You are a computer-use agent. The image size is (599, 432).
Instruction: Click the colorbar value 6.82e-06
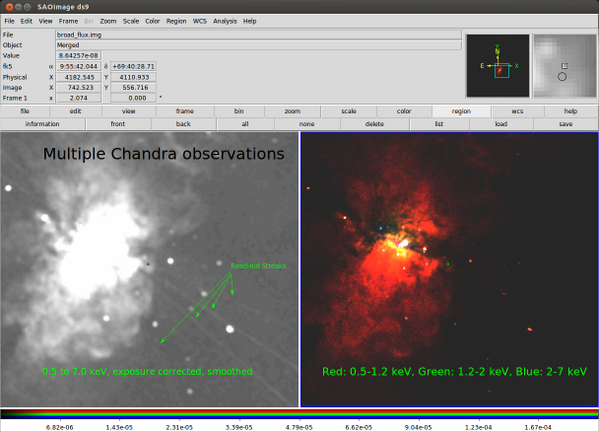[x=59, y=427]
